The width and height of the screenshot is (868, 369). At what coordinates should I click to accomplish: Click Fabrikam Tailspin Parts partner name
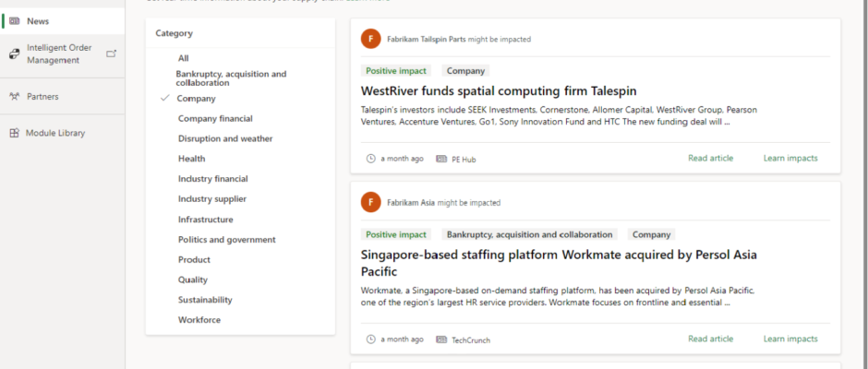427,40
